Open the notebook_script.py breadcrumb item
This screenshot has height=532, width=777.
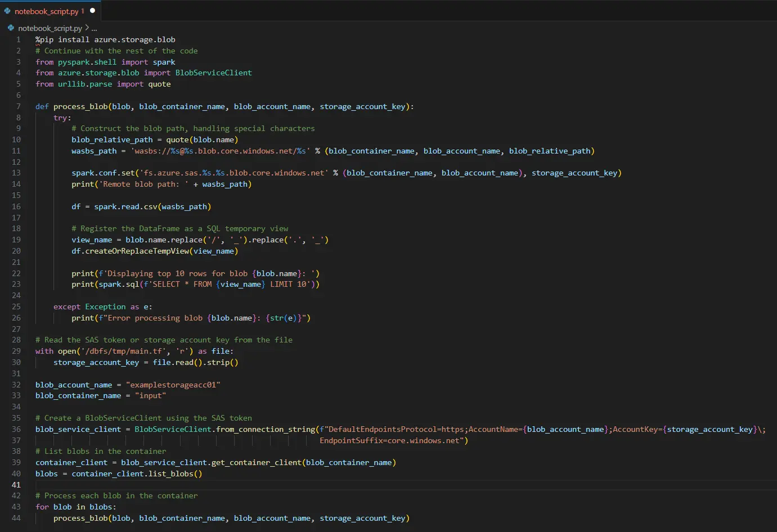click(x=50, y=28)
